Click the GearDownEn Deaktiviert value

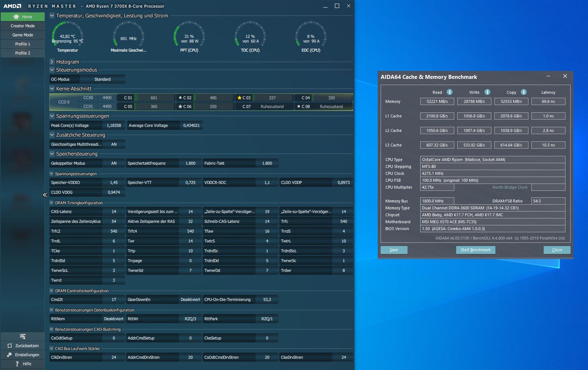190,299
